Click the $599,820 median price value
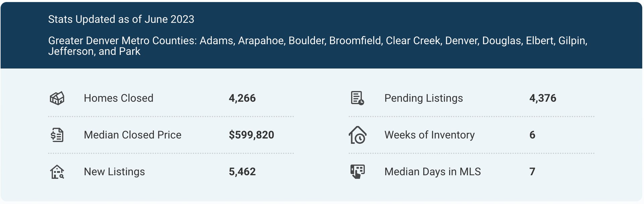644x204 pixels. [x=251, y=135]
